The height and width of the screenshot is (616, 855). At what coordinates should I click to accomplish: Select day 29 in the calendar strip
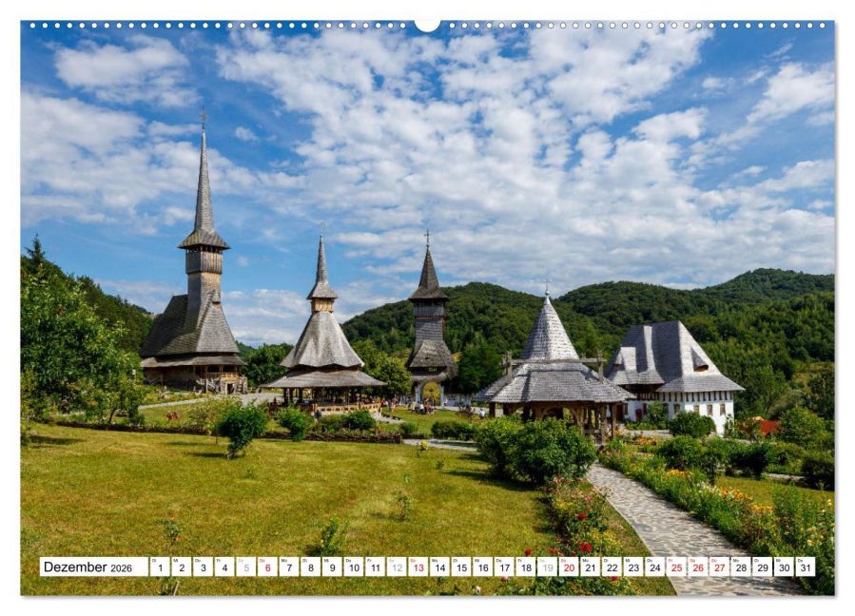pos(763,567)
